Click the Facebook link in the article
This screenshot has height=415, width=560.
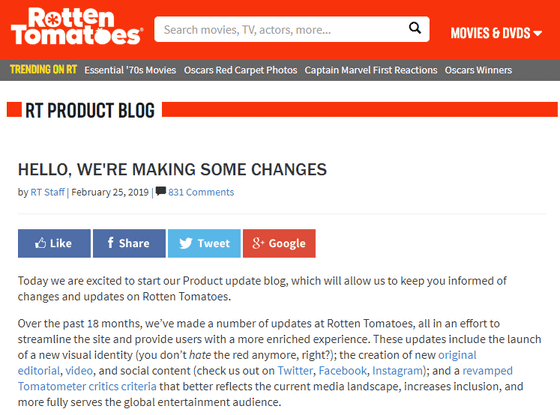click(342, 371)
